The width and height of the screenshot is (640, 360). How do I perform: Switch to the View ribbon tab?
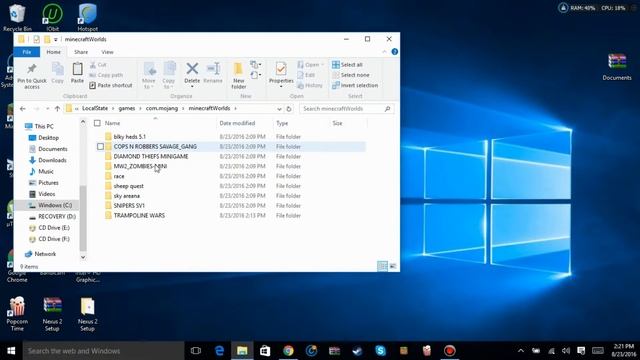(x=107, y=52)
